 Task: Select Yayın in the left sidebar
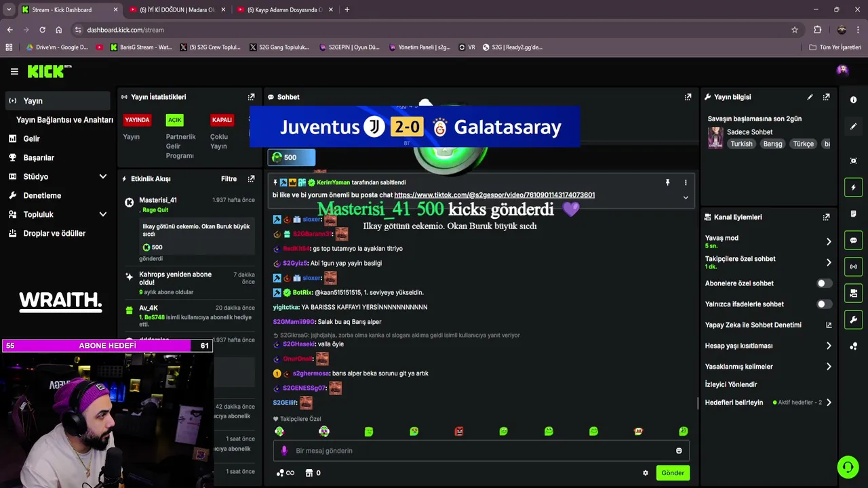click(x=57, y=101)
